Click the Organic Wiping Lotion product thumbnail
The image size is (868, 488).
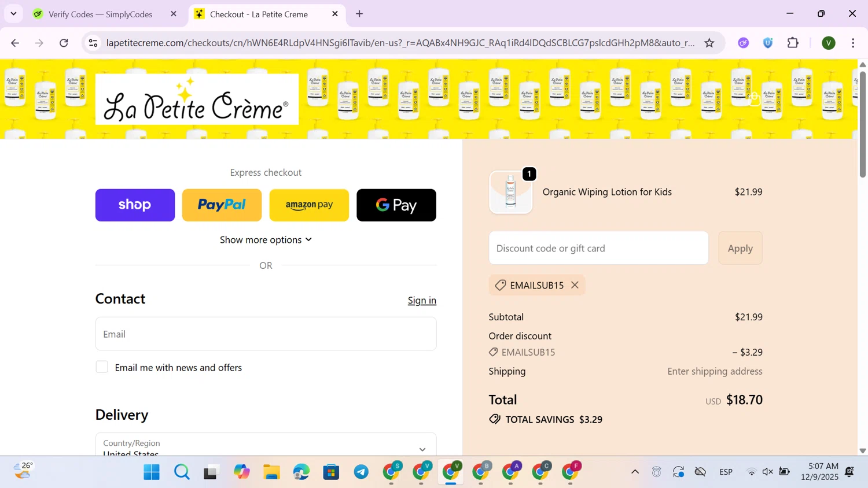[x=510, y=192]
